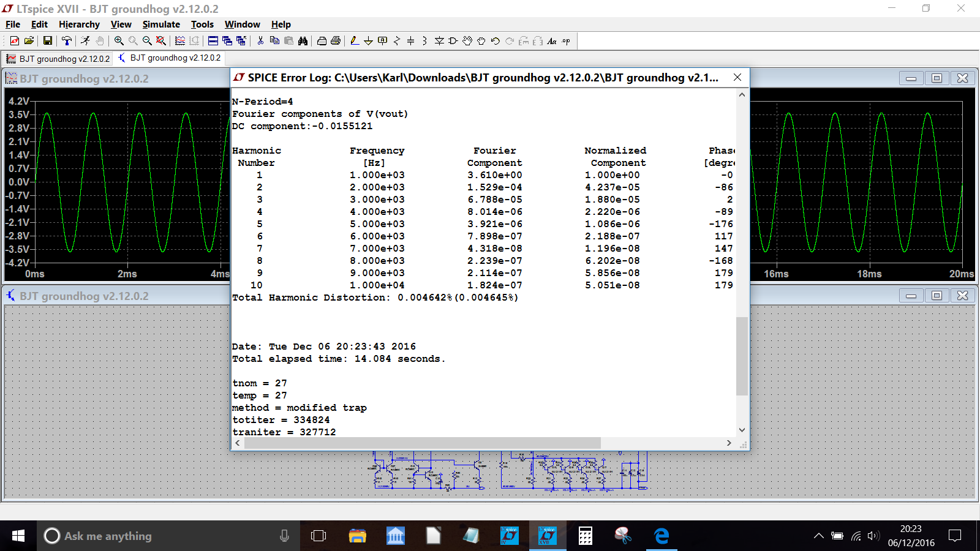Click the Copy toolbar icon
This screenshot has width=980, height=551.
(x=274, y=41)
